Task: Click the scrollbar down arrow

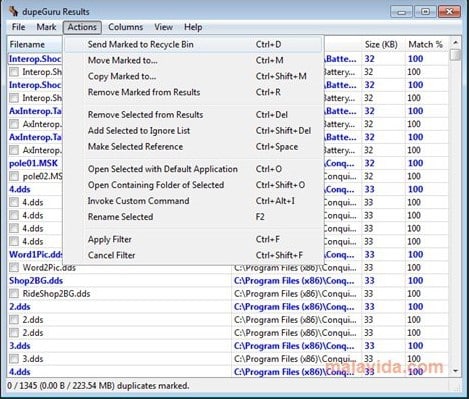Action: 455,371
